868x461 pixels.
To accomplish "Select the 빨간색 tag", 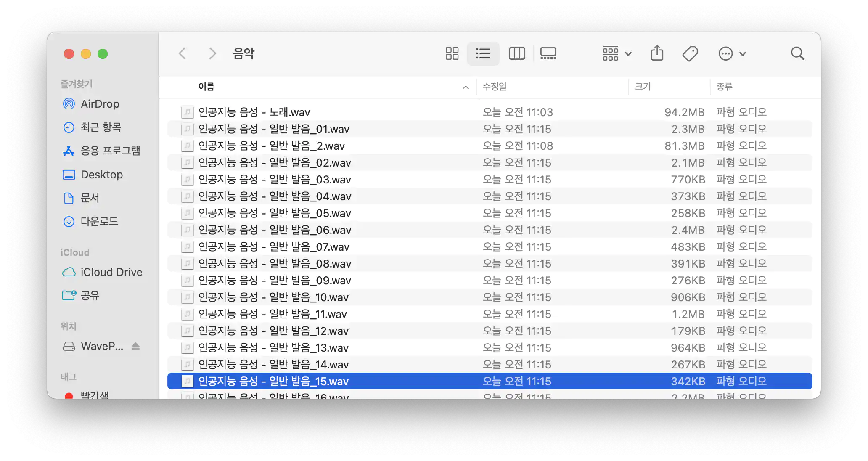I will 95,395.
